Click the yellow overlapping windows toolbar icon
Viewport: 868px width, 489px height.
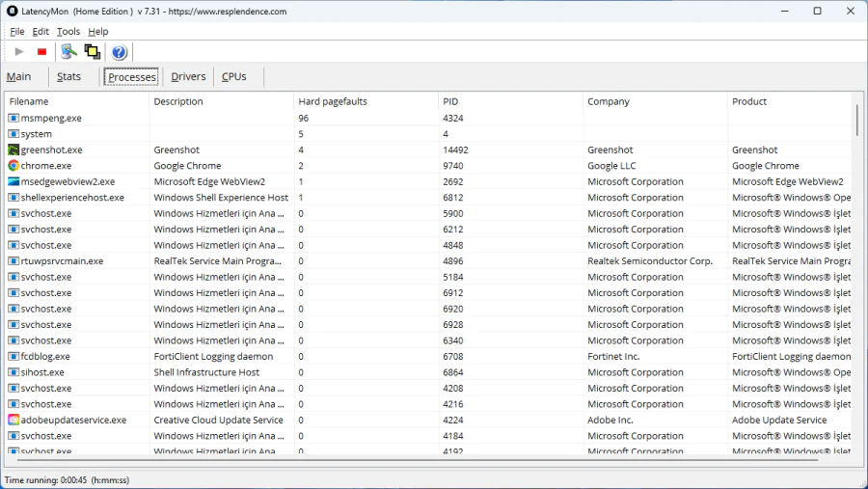point(93,52)
